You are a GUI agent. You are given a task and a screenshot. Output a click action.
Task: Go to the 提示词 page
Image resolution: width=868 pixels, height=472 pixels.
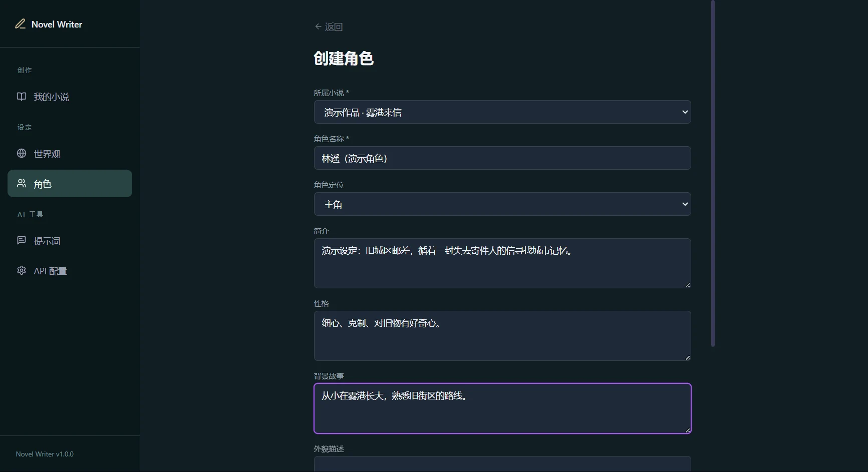click(x=70, y=241)
